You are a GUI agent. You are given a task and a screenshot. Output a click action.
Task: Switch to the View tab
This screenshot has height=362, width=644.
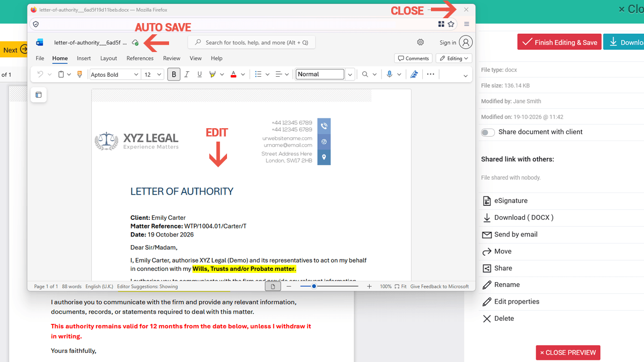(x=196, y=58)
